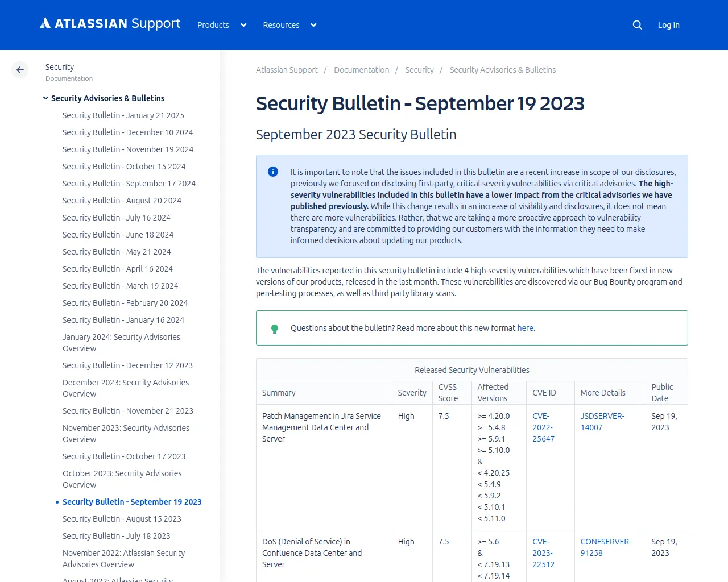Collapse Security Advisories & Bulletins tree section

point(46,98)
